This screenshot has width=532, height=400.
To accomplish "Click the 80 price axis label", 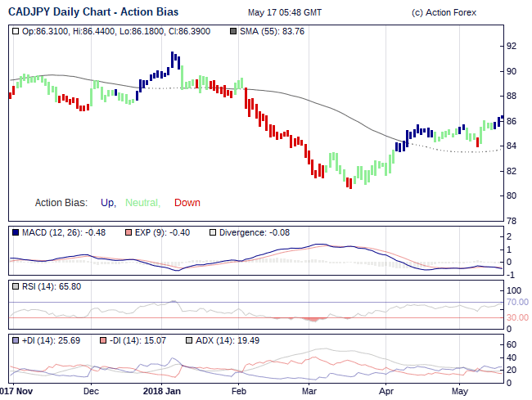I will pos(512,196).
